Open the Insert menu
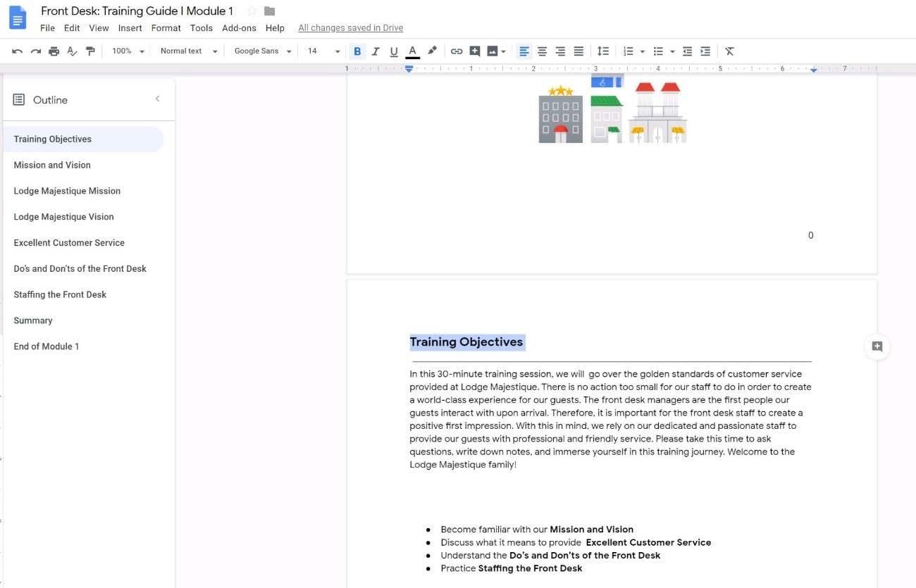 pyautogui.click(x=130, y=28)
